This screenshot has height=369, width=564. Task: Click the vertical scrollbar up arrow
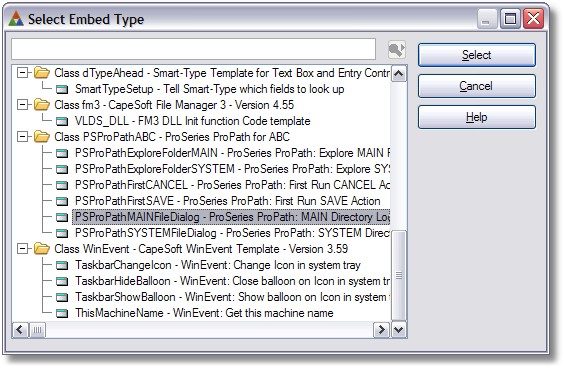click(x=399, y=74)
